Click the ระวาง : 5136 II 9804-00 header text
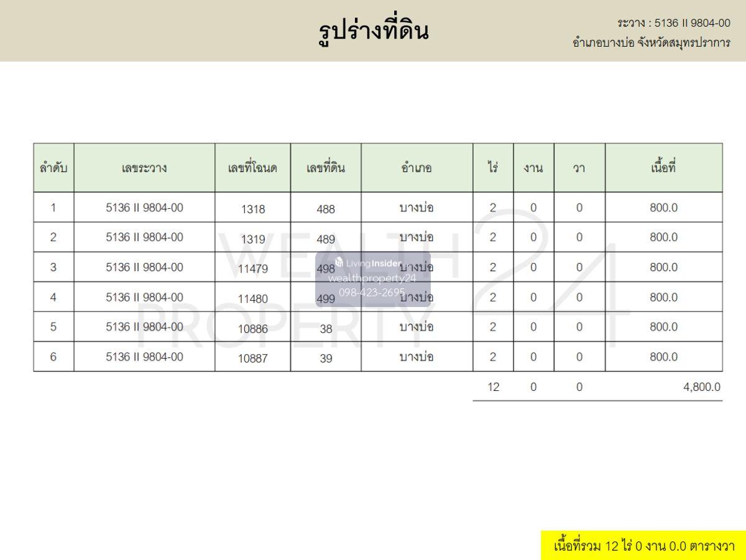The width and height of the screenshot is (746, 560). pos(674,23)
